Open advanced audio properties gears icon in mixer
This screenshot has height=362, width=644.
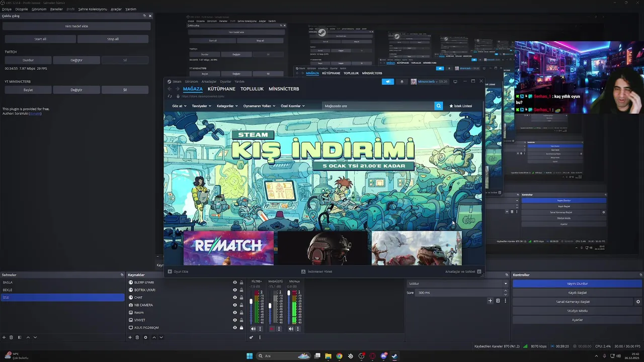coord(251,337)
